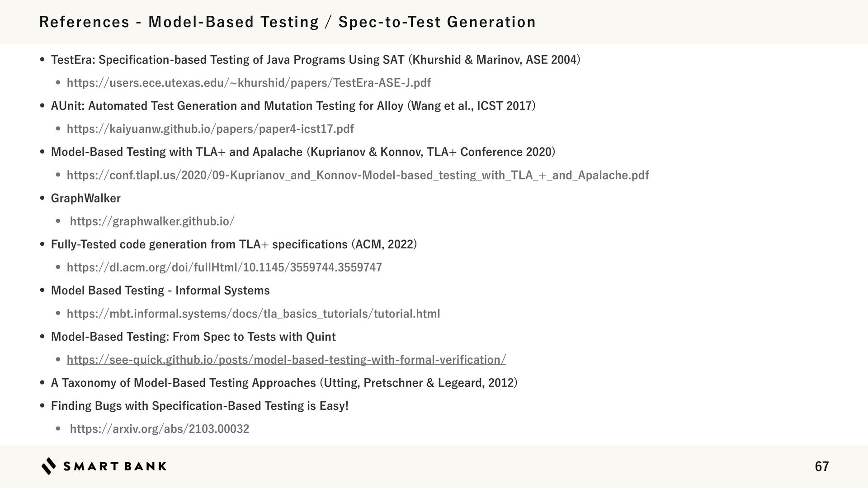Screen dimensions: 868x488
Task: Click the TestEra reference title line
Action: click(315, 60)
